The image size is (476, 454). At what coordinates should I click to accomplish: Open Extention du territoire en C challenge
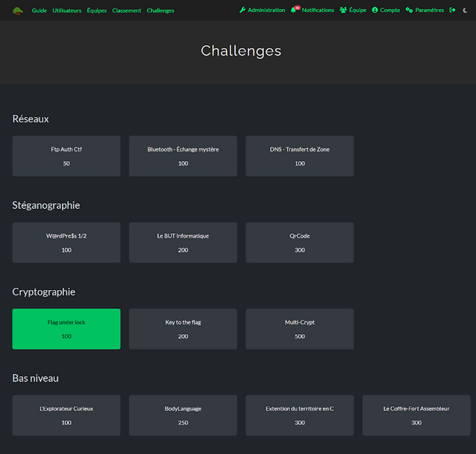click(300, 415)
